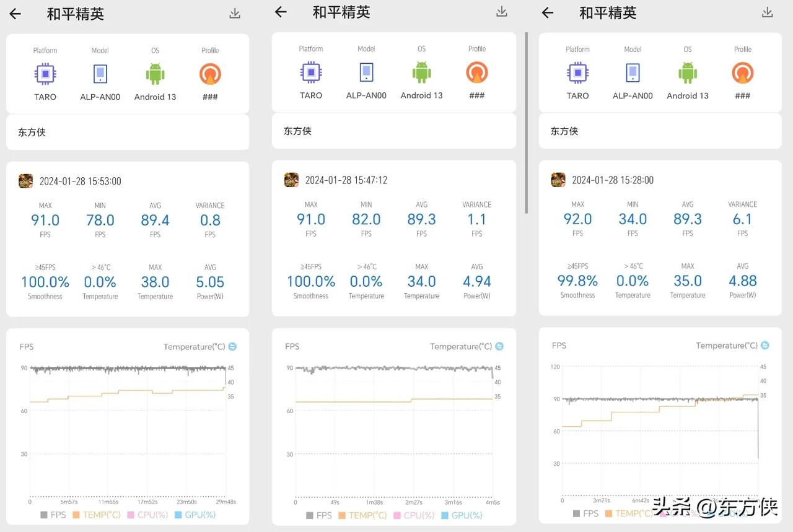Select timestamp 2024-01-28 15:53:00

coord(81,181)
